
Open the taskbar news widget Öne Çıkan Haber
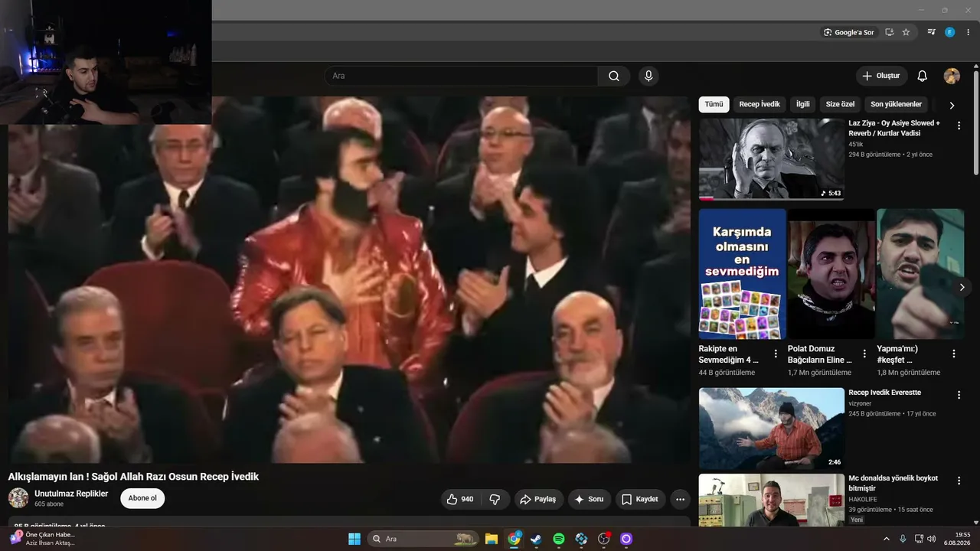coord(42,539)
